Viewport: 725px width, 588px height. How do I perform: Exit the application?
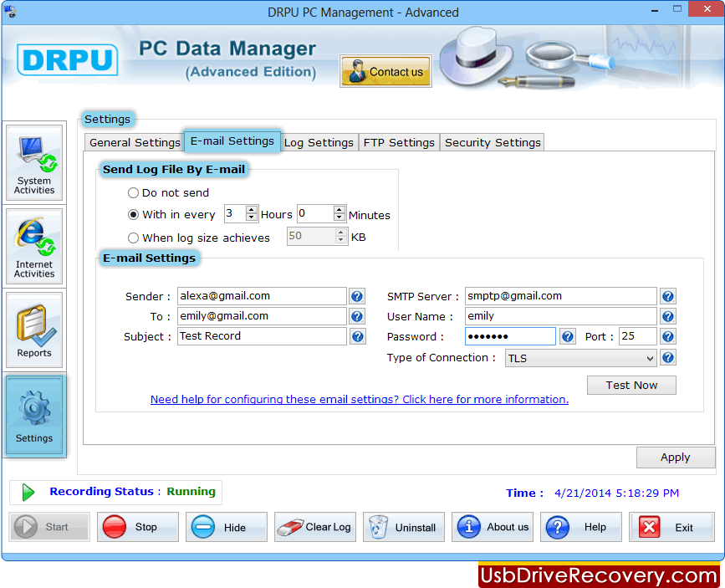[x=671, y=526]
